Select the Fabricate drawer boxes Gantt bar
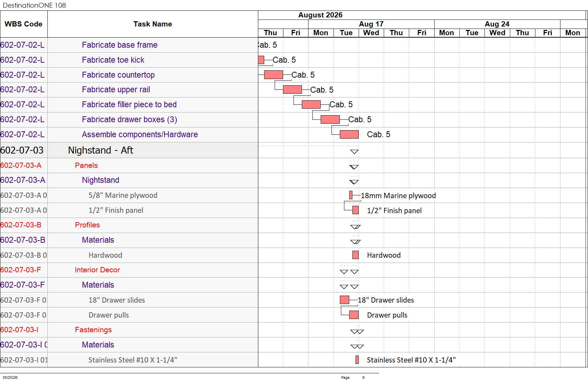Image resolution: width=588 pixels, height=382 pixels. pyautogui.click(x=330, y=119)
